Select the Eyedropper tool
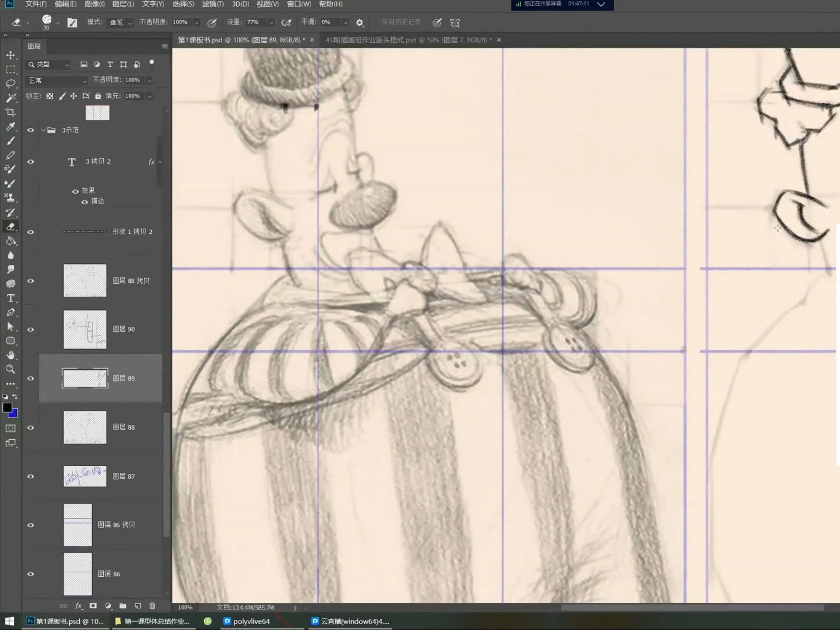840x630 pixels. (x=11, y=126)
